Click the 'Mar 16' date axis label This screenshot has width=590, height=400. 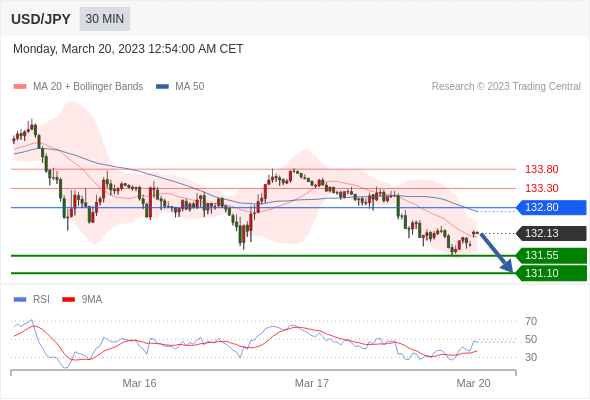(x=139, y=383)
